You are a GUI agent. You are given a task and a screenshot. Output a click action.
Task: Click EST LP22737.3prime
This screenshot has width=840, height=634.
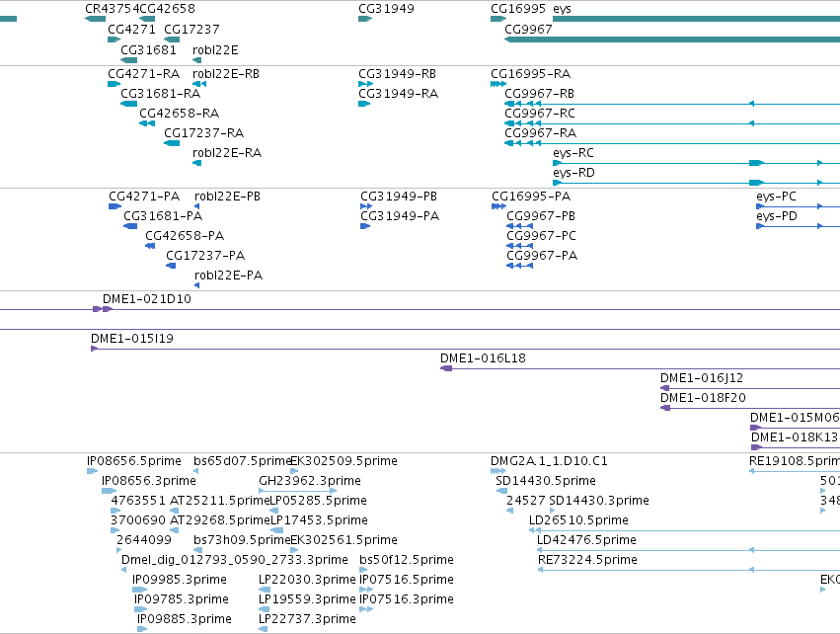tap(307, 619)
